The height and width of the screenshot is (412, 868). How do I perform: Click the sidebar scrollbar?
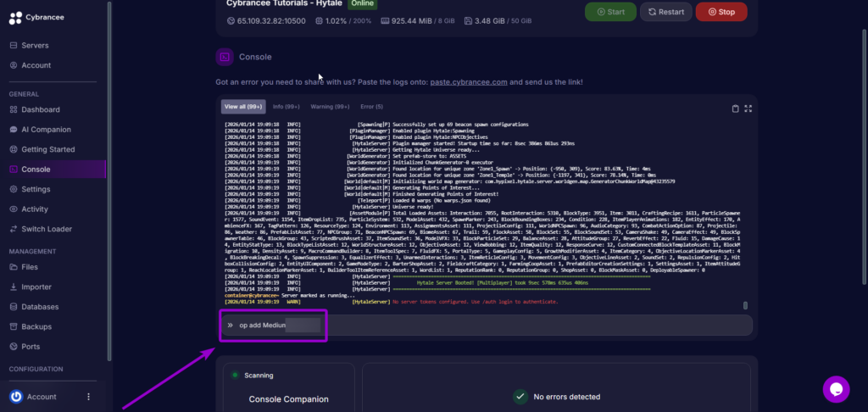coord(109,181)
